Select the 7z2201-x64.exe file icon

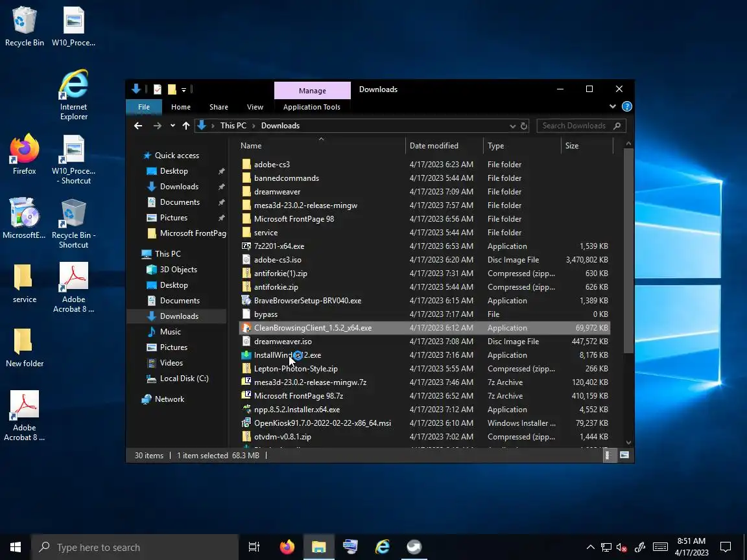pyautogui.click(x=246, y=246)
